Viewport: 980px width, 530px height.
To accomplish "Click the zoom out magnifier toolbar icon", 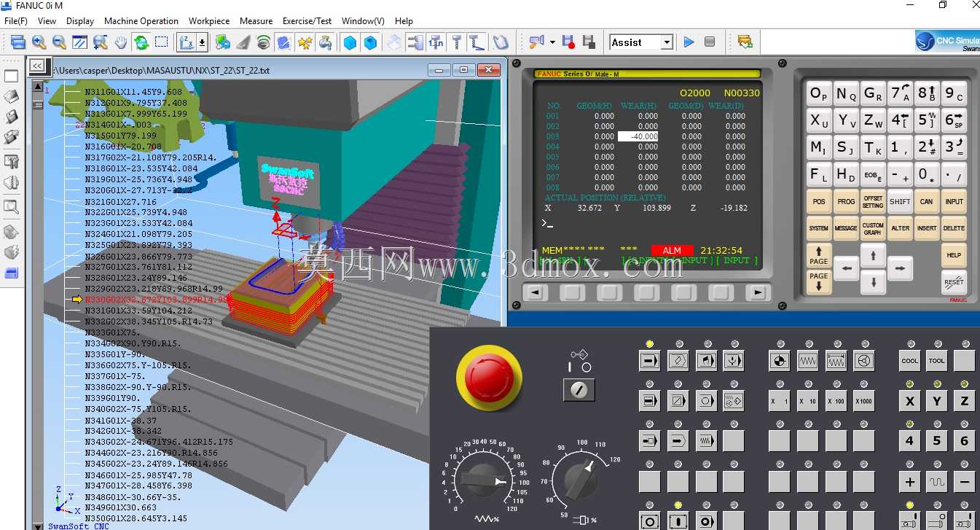I will point(60,42).
